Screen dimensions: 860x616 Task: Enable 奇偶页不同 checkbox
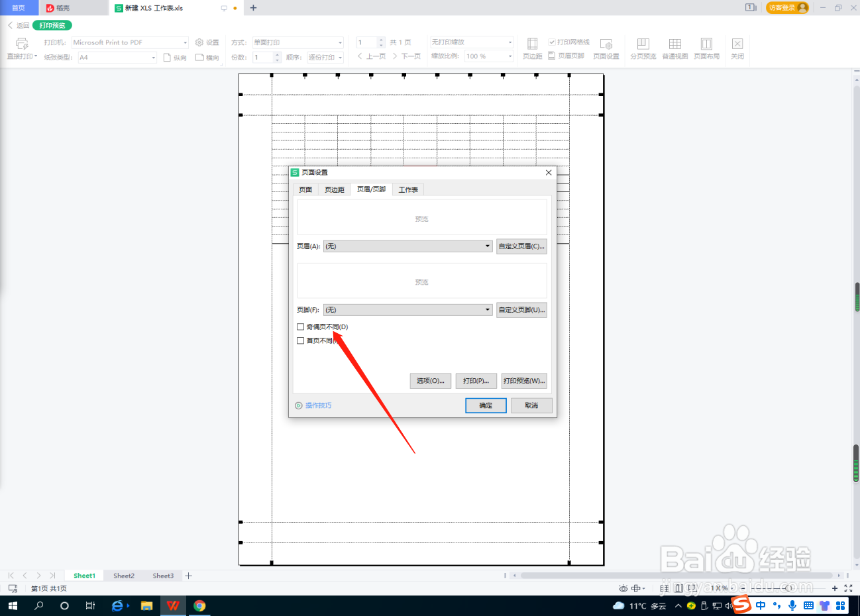click(301, 327)
